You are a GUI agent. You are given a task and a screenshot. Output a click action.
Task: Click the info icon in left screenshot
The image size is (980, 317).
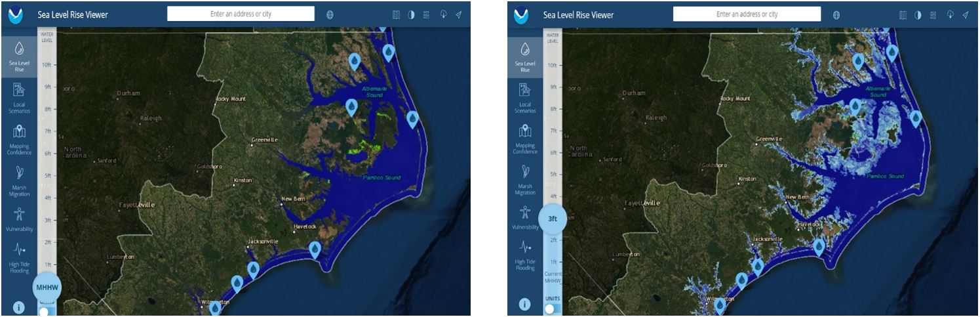coord(18,306)
